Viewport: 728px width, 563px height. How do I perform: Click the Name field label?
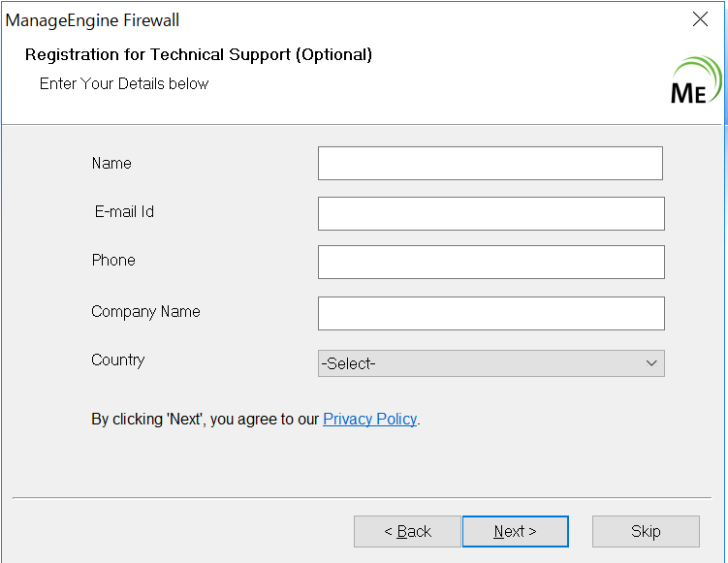tap(111, 164)
